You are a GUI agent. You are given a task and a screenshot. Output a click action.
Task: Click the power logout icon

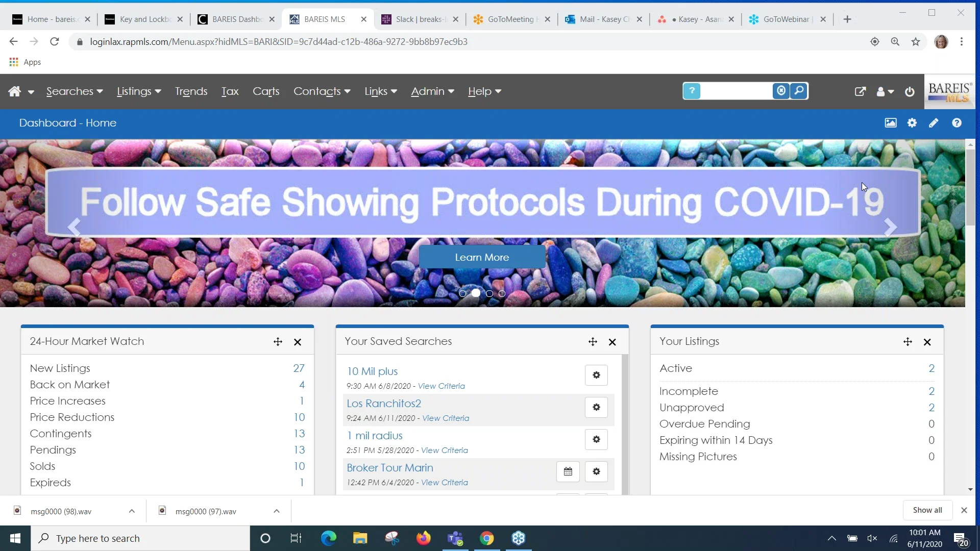[910, 91]
